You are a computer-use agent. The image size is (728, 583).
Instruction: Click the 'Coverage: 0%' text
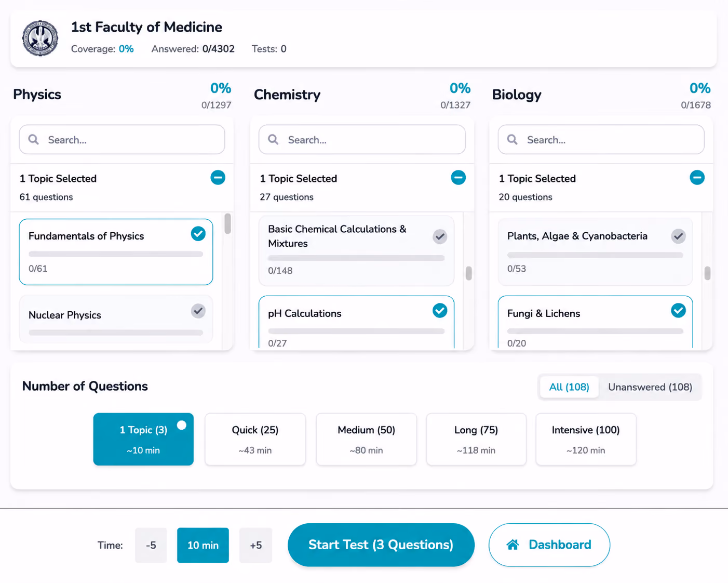(x=102, y=49)
